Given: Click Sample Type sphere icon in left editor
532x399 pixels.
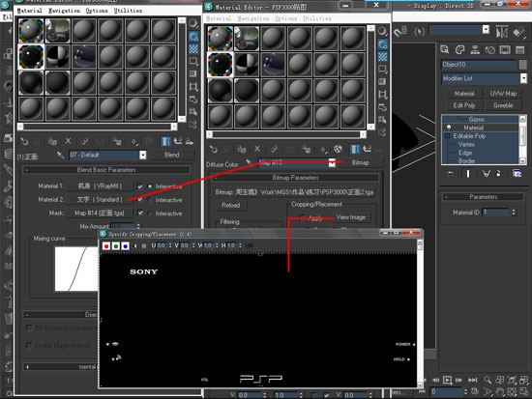Looking at the screenshot, I should [193, 23].
